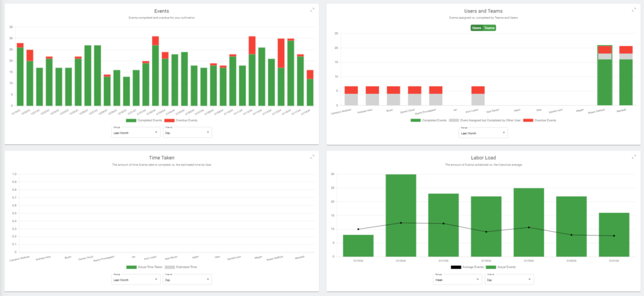Switch to the Teams view toggle
644x296 pixels.
489,28
